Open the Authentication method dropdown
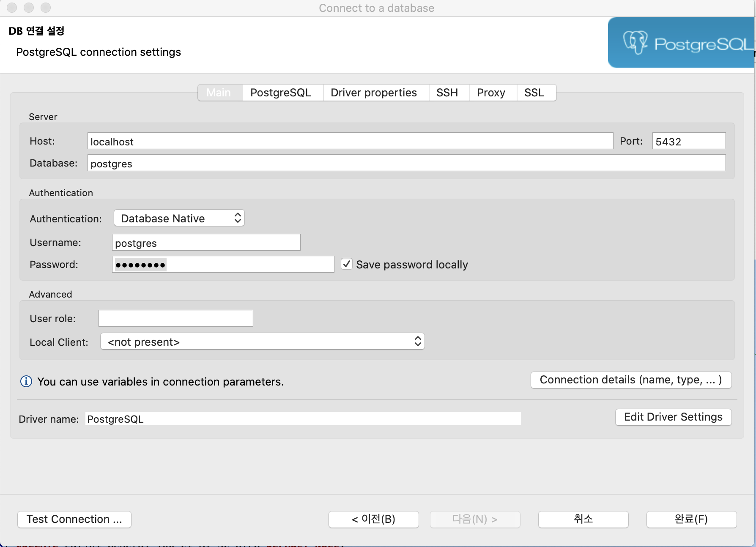This screenshot has width=756, height=547. 179,218
